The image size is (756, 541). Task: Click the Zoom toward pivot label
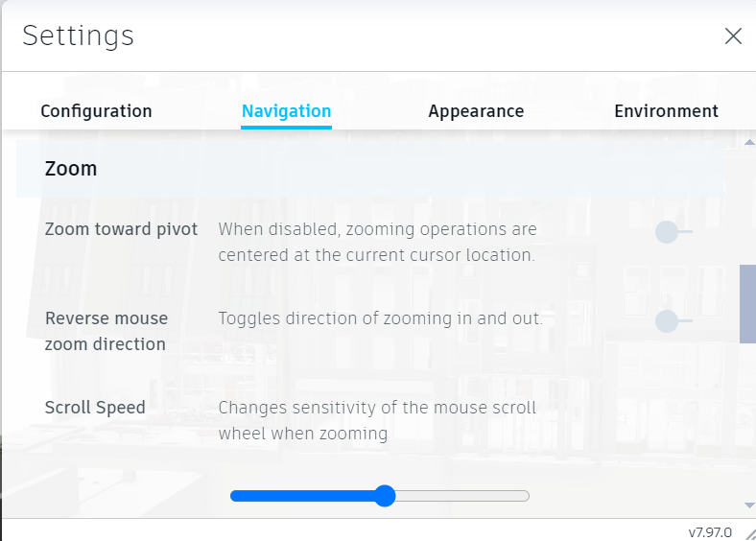[121, 229]
